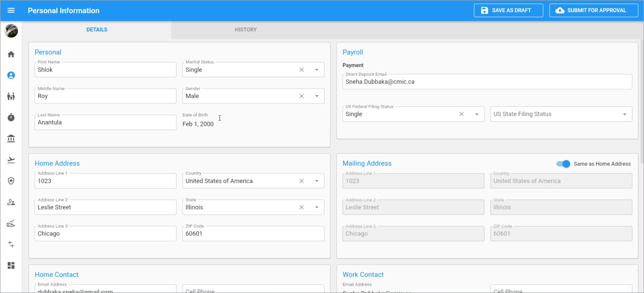This screenshot has width=644, height=293.
Task: Click Home Address Line 2 field
Action: pos(106,207)
